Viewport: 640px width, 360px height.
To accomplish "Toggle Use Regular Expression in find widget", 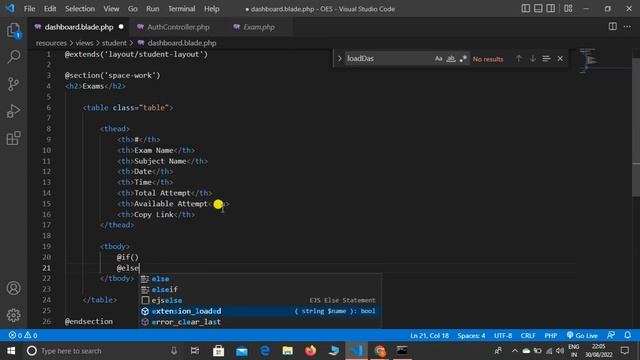I will [x=463, y=59].
